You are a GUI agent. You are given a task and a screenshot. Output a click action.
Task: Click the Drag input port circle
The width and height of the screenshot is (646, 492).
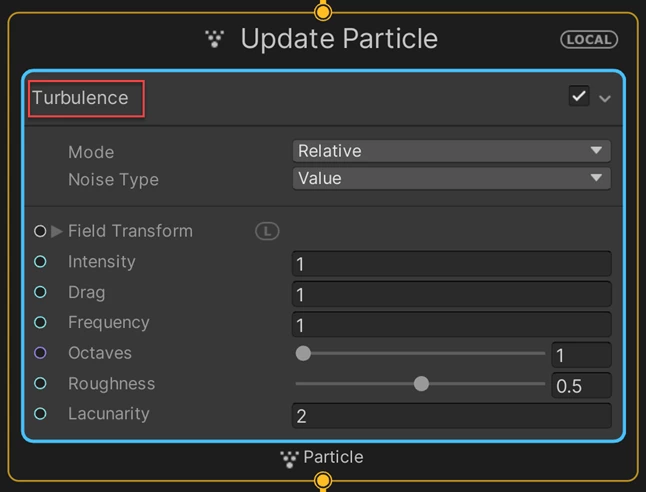(x=40, y=293)
